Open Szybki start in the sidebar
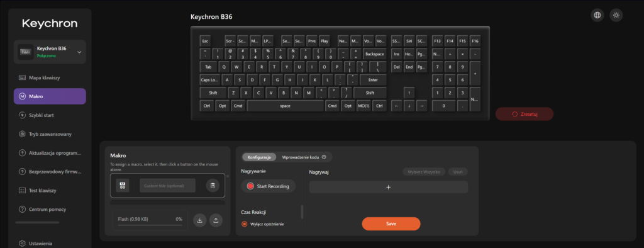 50,115
